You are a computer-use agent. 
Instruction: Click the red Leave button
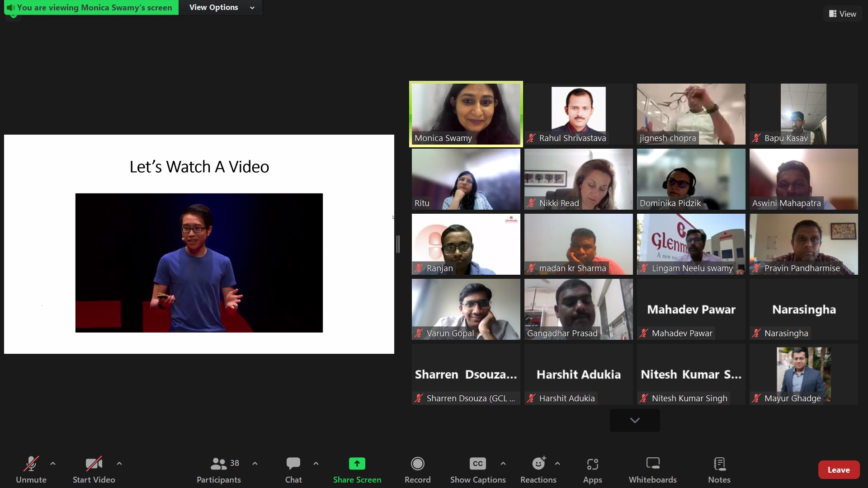point(838,470)
